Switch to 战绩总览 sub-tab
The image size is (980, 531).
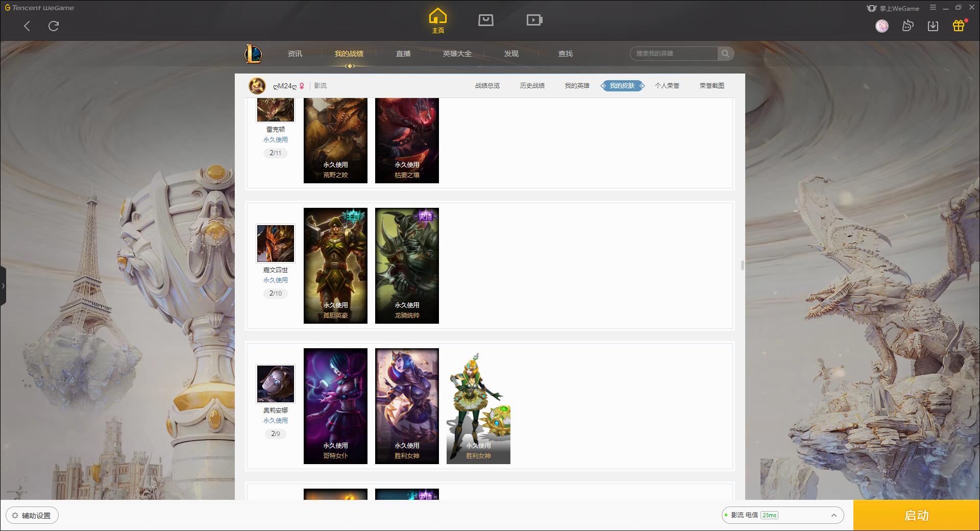487,86
